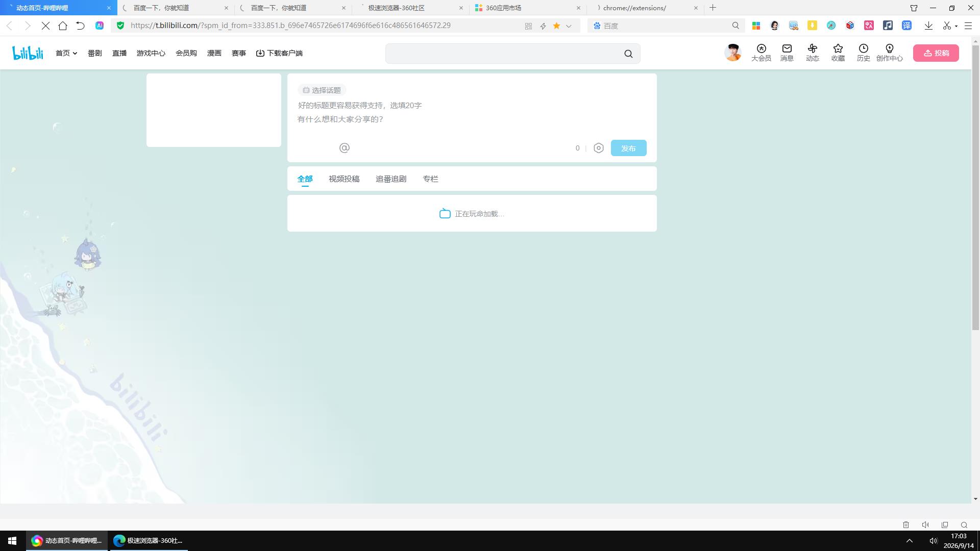Open the 消息 messages envelope icon

tap(787, 53)
